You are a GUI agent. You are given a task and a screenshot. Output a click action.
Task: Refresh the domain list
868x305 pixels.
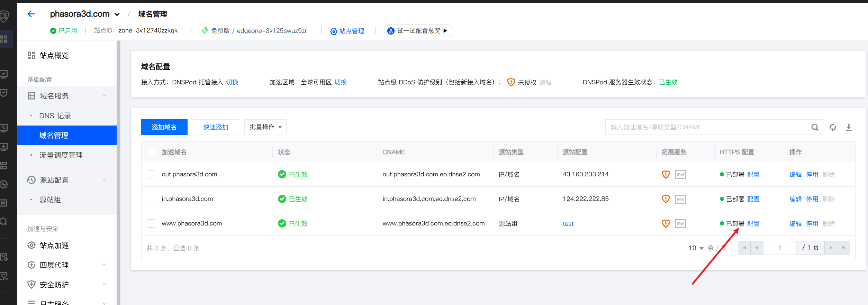point(833,127)
